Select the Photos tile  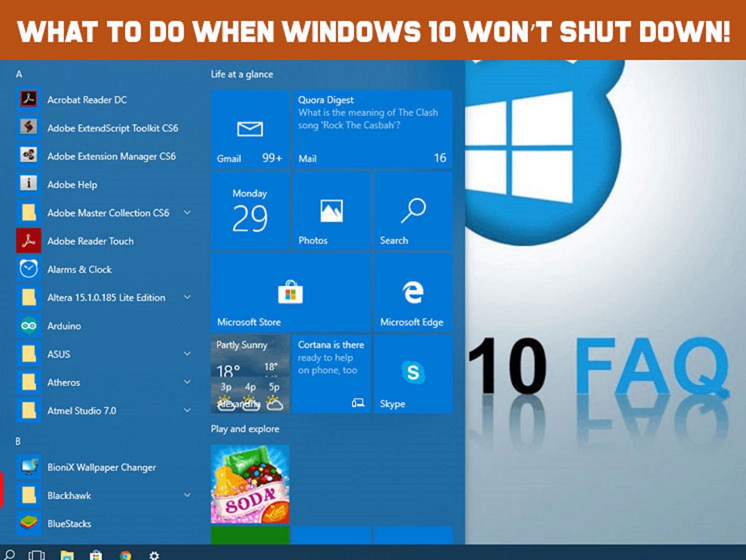(x=330, y=211)
